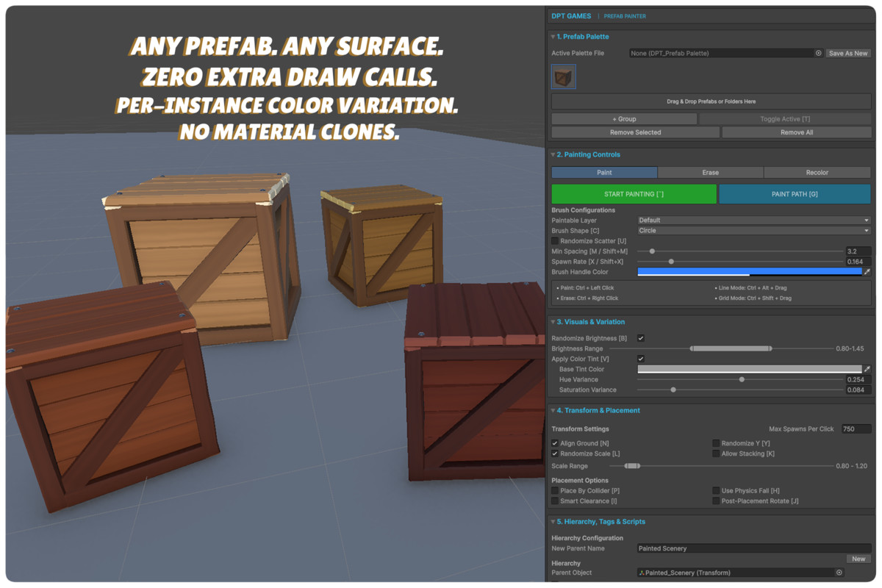This screenshot has height=588, width=882.
Task: Click the Min Spacing slider handle
Action: 652,251
